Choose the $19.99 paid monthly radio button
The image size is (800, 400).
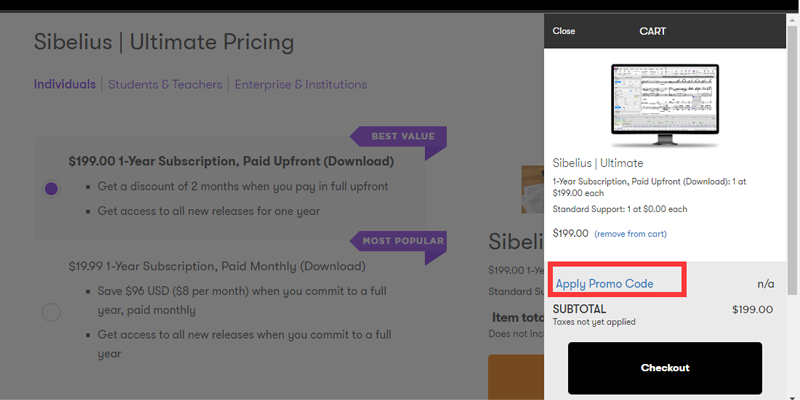[52, 312]
